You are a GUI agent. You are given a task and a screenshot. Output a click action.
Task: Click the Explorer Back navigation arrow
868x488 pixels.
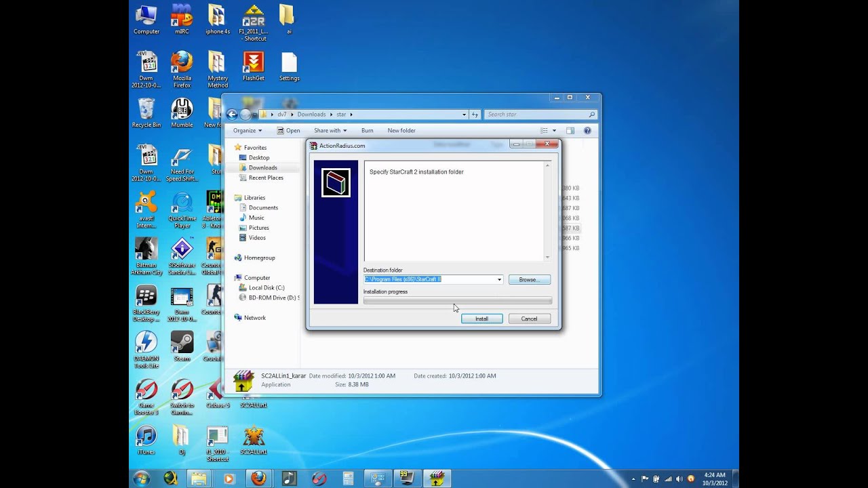[232, 115]
